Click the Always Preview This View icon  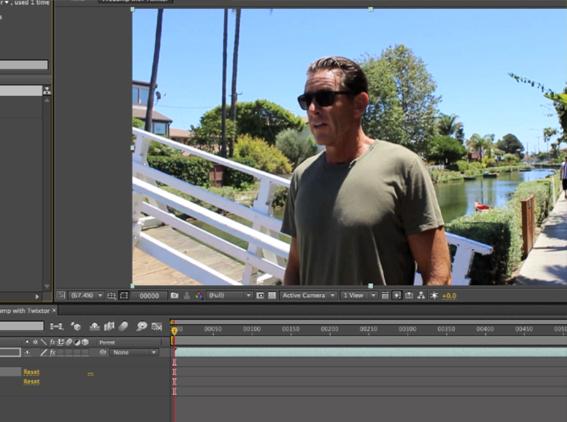pyautogui.click(x=61, y=295)
